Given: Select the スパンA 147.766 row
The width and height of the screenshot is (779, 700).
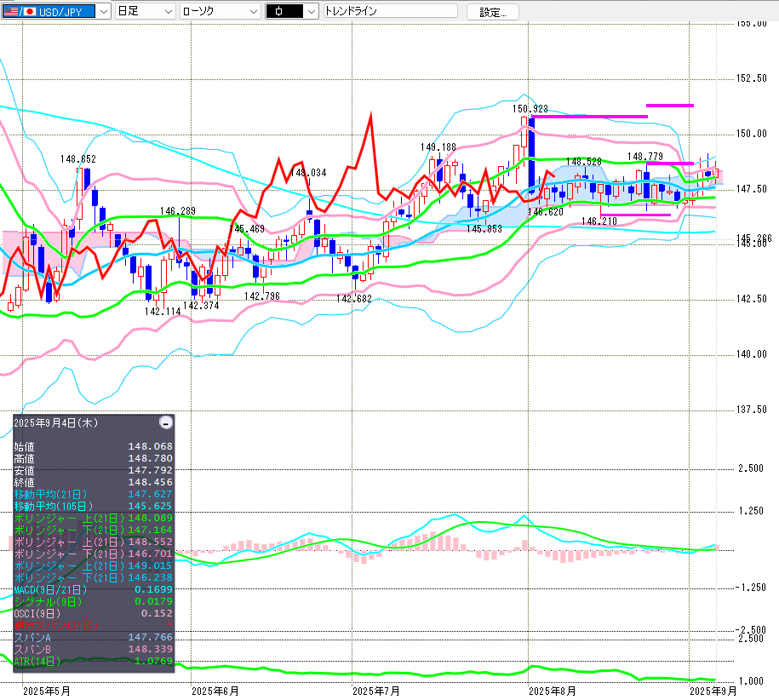Looking at the screenshot, I should click(x=94, y=637).
